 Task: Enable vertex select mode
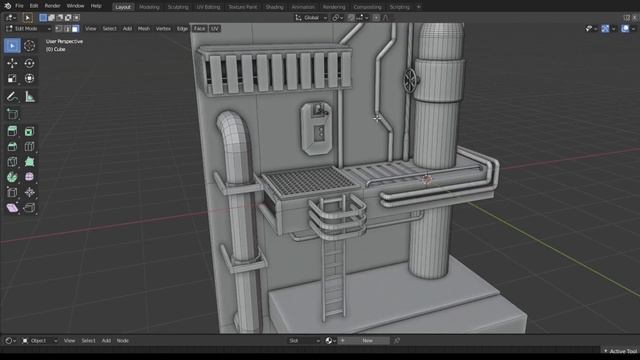pyautogui.click(x=59, y=29)
